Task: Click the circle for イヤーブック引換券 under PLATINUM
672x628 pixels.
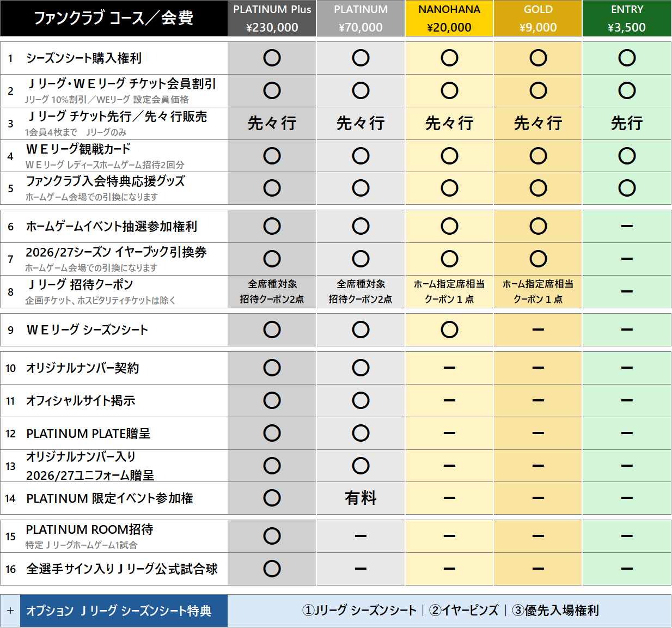Action: [x=361, y=259]
